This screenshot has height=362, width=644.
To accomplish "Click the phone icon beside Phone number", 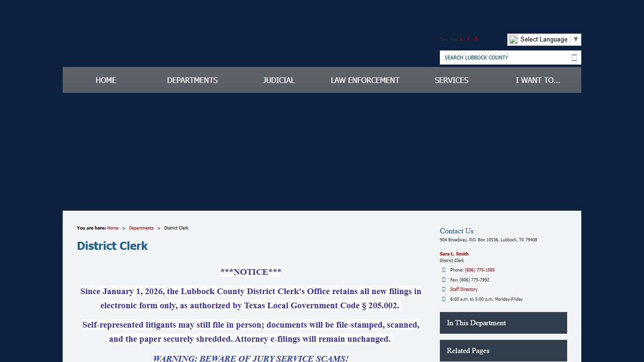I will click(x=444, y=270).
